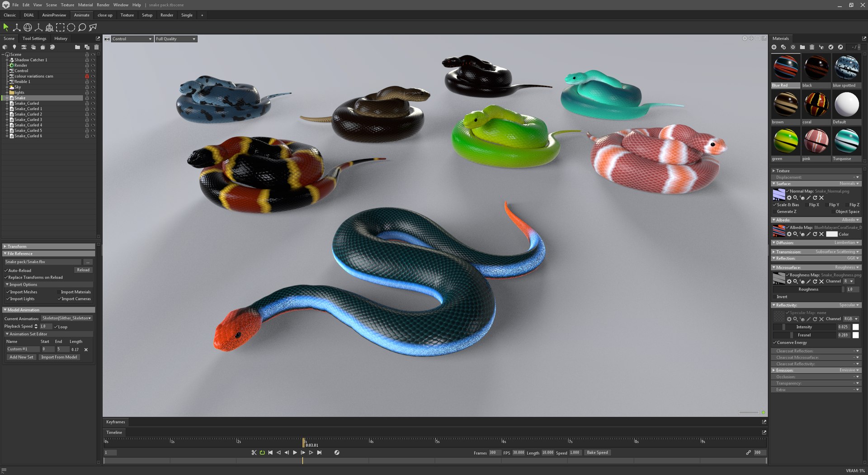
Task: Search for an Albedo Map texture
Action: [x=796, y=234]
